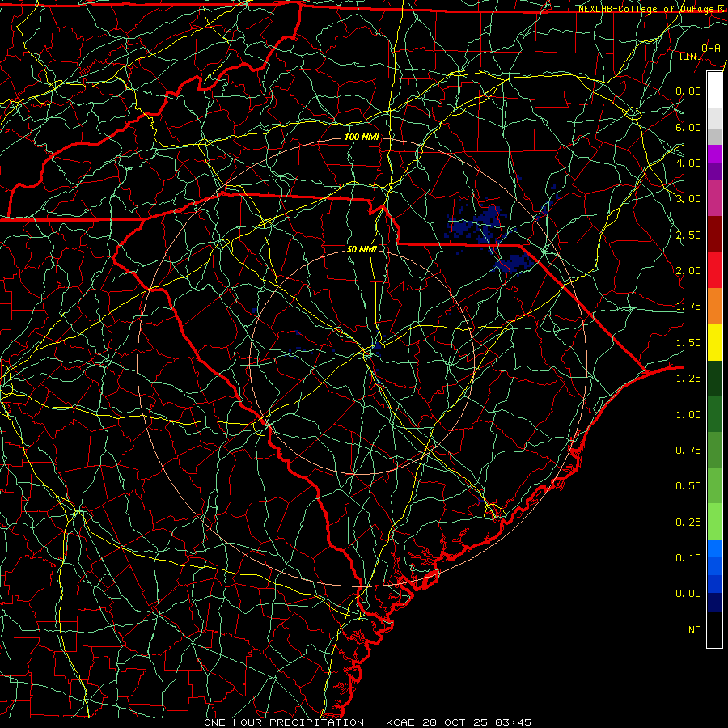
Task: Click the '4.00' legend value
Action: tap(688, 163)
